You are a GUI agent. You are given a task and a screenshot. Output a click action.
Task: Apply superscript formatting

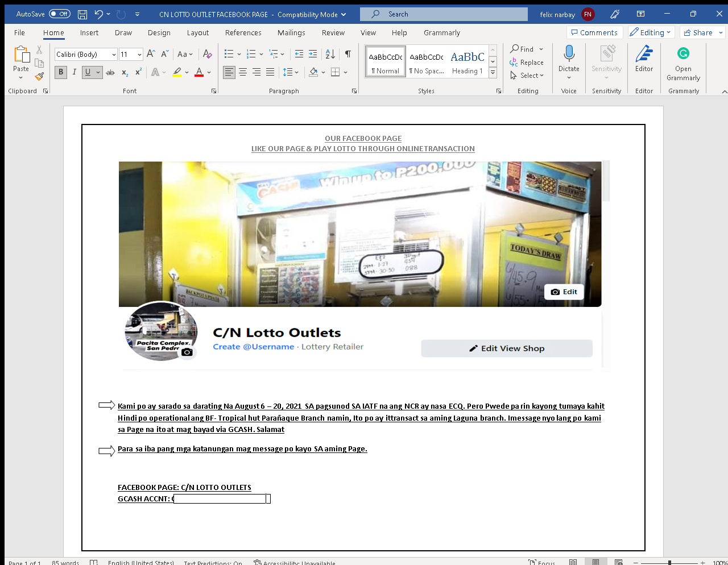(138, 72)
